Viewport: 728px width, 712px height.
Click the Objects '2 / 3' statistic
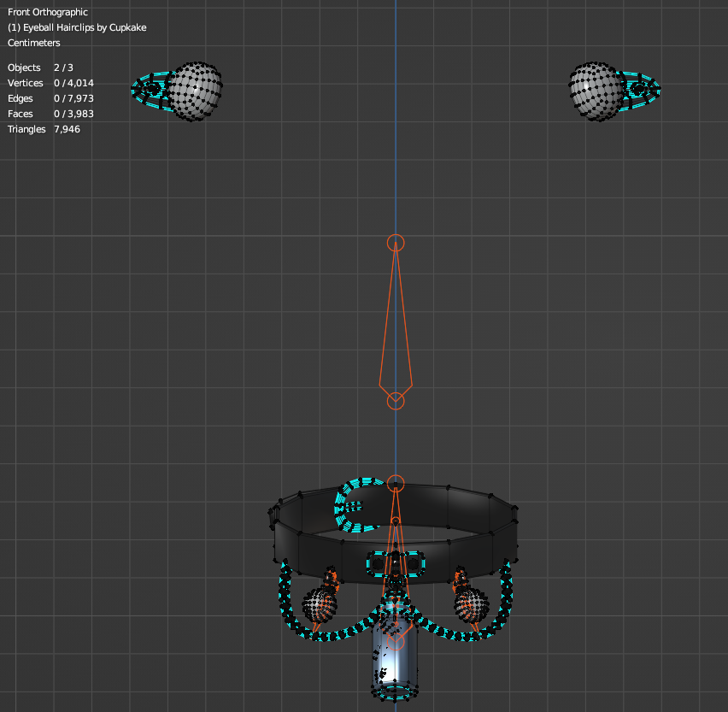pos(63,68)
